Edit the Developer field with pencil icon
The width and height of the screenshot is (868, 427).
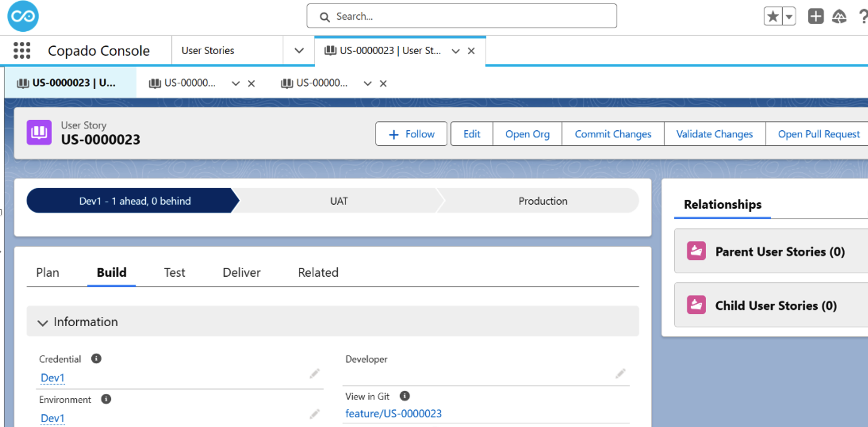click(x=621, y=374)
